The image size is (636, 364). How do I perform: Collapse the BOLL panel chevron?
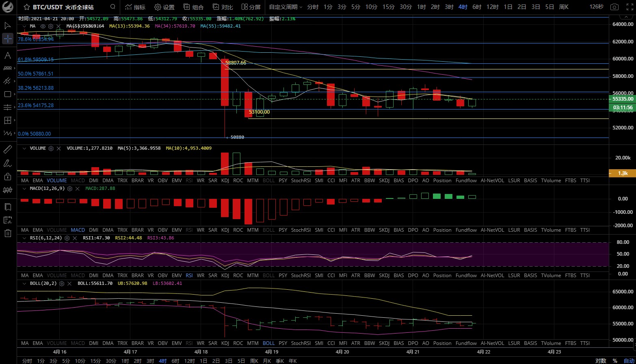click(24, 284)
